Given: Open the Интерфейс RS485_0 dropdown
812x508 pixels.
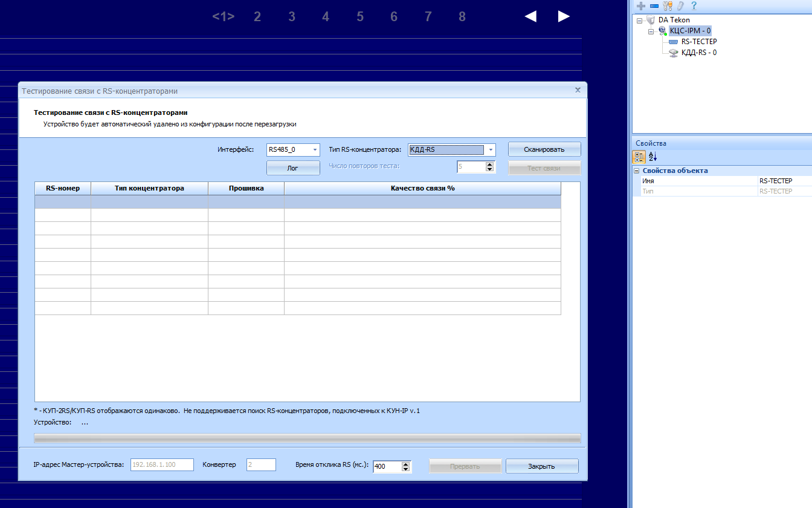Looking at the screenshot, I should (x=315, y=150).
